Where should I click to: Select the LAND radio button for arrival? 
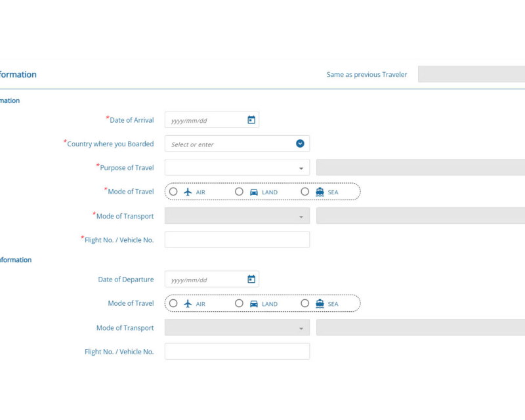[239, 192]
